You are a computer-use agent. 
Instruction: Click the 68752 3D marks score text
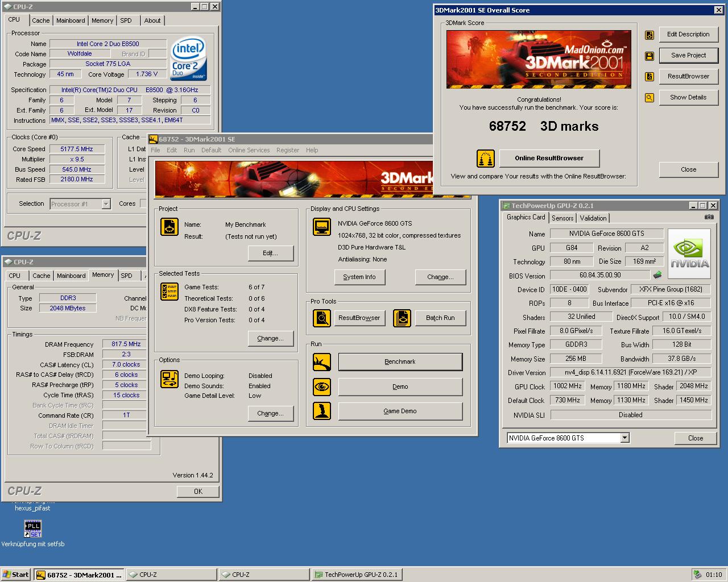pyautogui.click(x=544, y=126)
